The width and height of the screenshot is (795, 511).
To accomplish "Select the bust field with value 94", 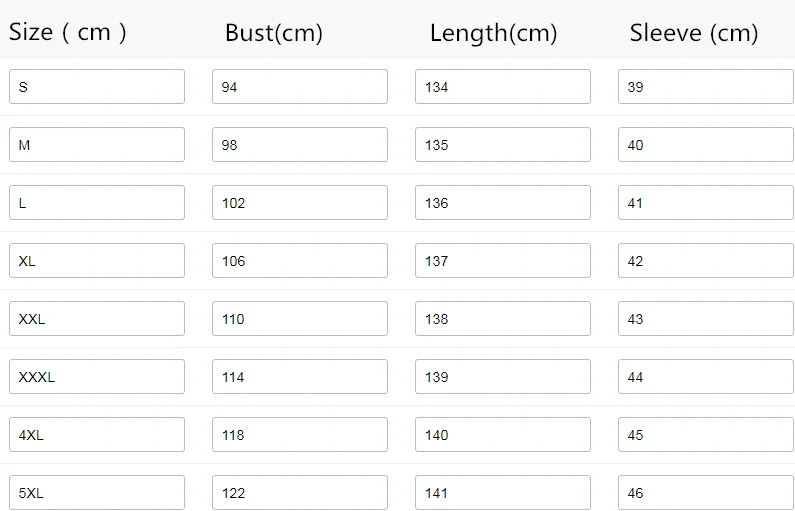I will [x=300, y=87].
